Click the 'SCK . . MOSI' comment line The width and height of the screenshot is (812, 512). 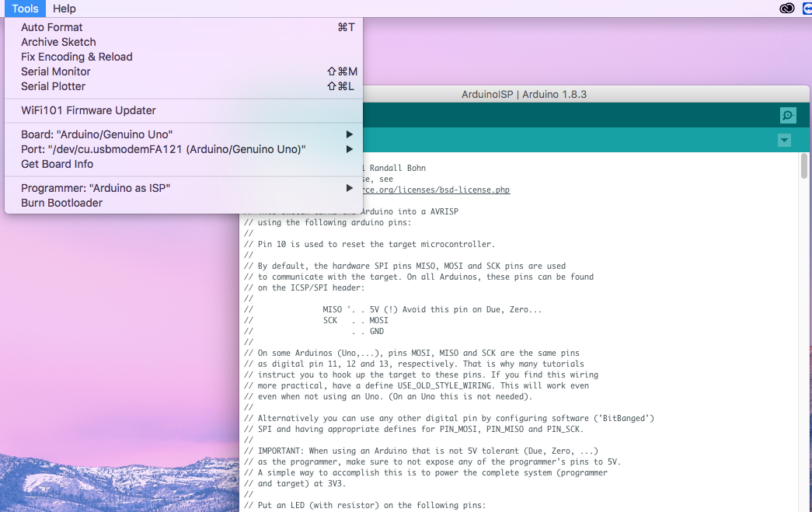(316, 320)
